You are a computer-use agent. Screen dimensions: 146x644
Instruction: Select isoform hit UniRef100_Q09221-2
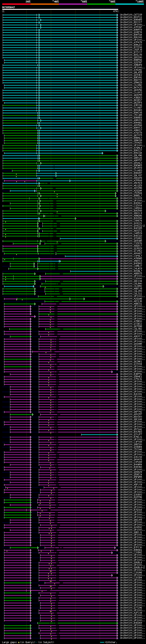coord(132,226)
